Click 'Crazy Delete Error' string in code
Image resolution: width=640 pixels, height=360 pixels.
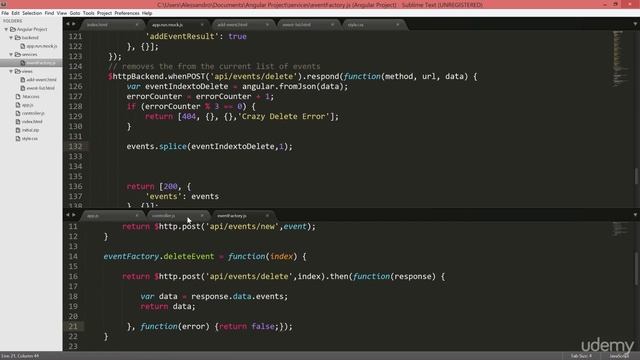click(x=283, y=117)
